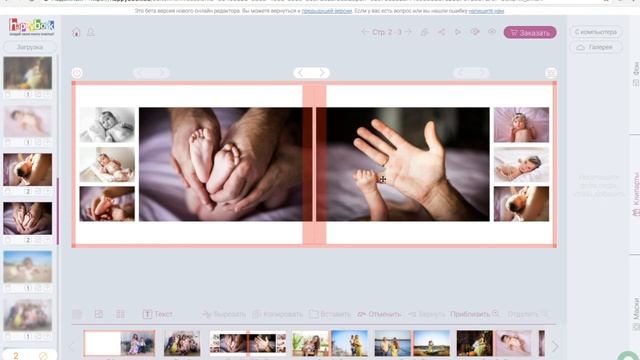Click Вставить paste in bottom toolbar

pos(330,314)
